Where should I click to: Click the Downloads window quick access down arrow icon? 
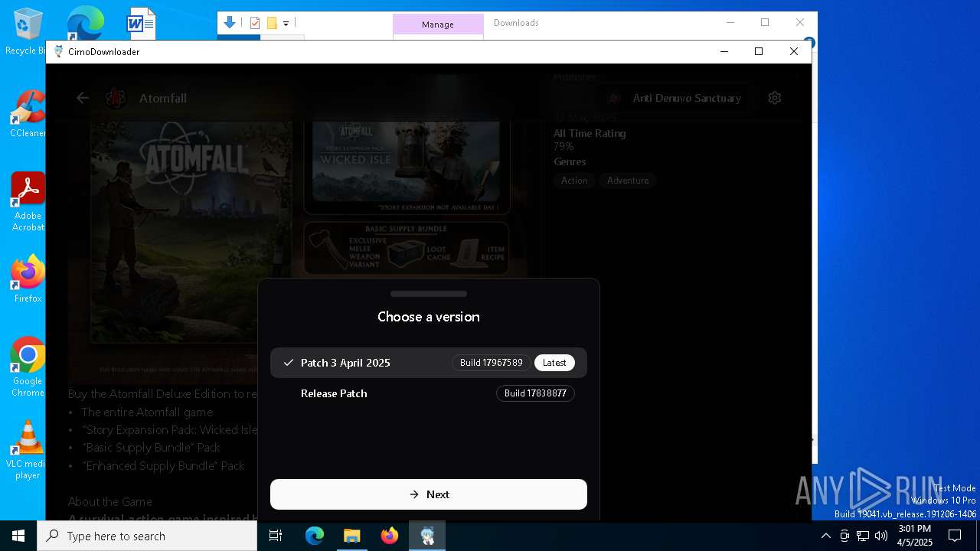coord(230,23)
